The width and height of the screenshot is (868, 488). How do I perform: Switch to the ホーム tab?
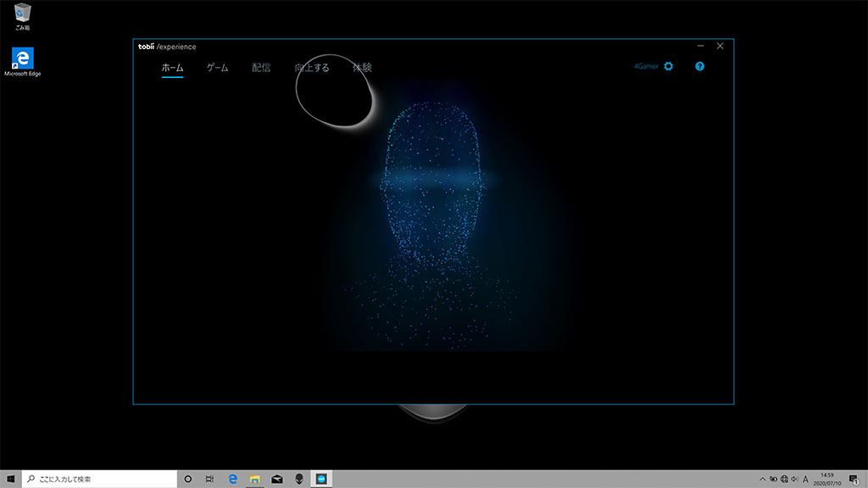click(172, 68)
